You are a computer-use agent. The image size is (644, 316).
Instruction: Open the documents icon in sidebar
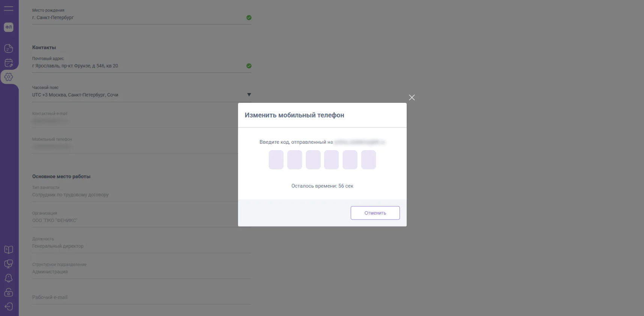[x=9, y=48]
